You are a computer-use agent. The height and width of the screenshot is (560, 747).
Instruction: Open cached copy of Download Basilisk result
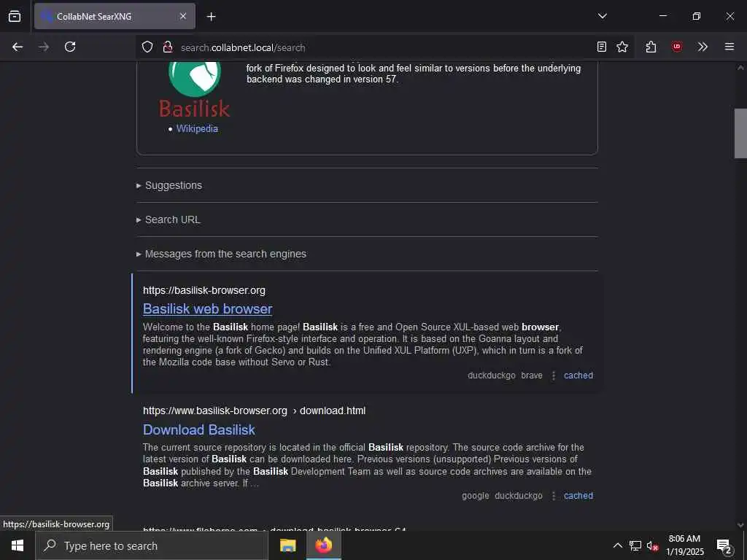(x=578, y=496)
